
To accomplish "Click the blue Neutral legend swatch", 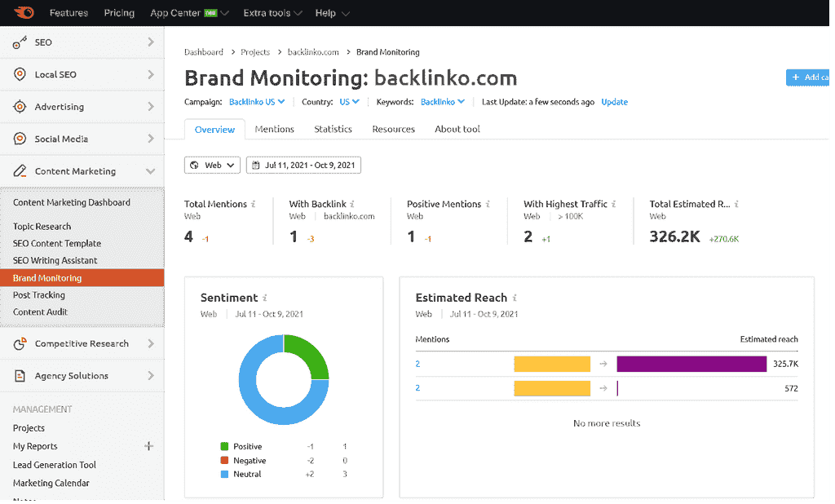I will pos(225,474).
